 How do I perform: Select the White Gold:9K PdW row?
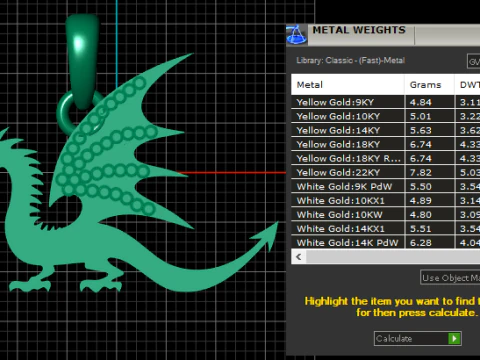pyautogui.click(x=386, y=186)
